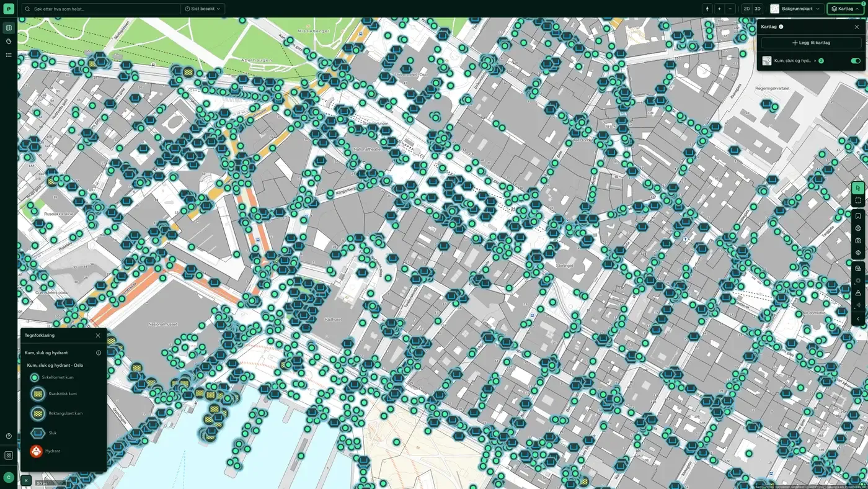Image resolution: width=868 pixels, height=489 pixels.
Task: Zoom in with the plus button
Action: pyautogui.click(x=719, y=9)
